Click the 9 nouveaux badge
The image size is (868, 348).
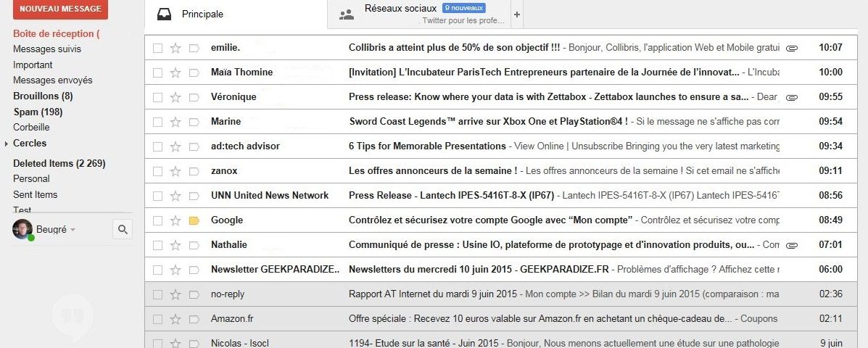tap(464, 8)
